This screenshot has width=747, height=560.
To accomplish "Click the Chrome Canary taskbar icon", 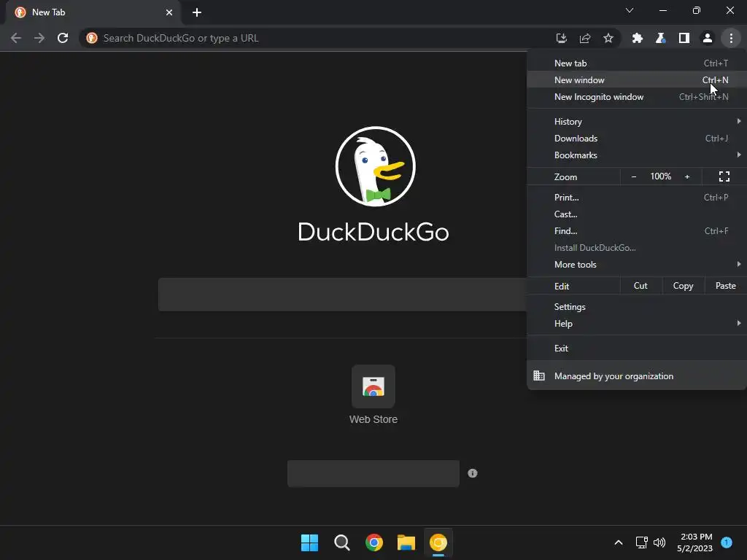I will [x=438, y=542].
